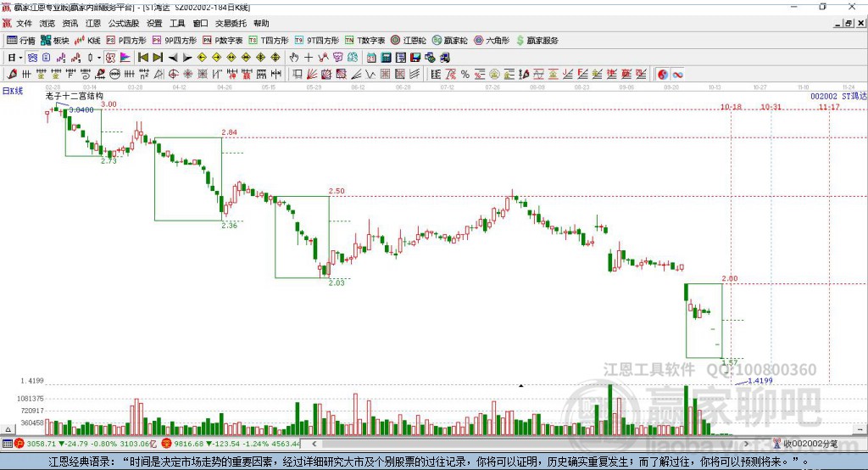
Task: Open the calendar icon
Action: coord(371,58)
